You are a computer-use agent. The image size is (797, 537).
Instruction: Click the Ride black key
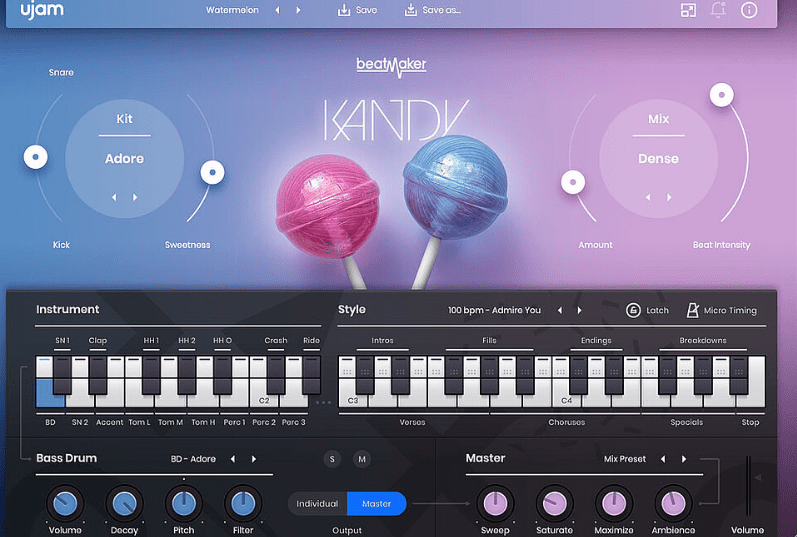pyautogui.click(x=312, y=375)
